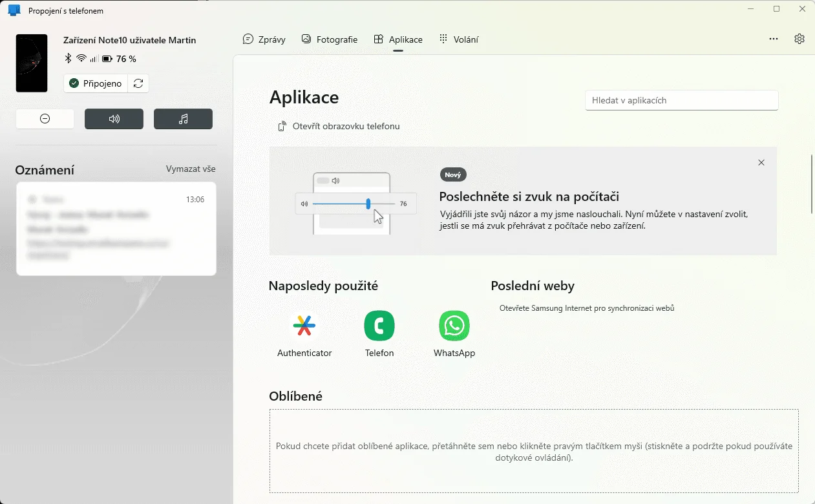Click the Nový badge in banner
The width and height of the screenshot is (815, 504).
[x=453, y=174]
